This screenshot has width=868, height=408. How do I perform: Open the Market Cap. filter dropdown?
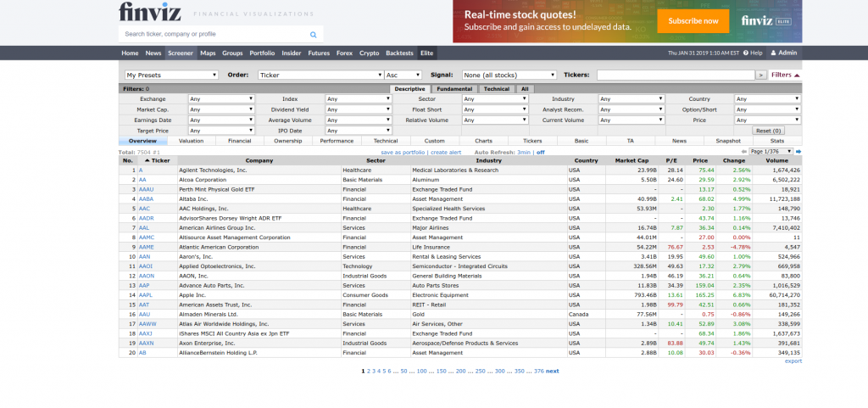pyautogui.click(x=221, y=109)
